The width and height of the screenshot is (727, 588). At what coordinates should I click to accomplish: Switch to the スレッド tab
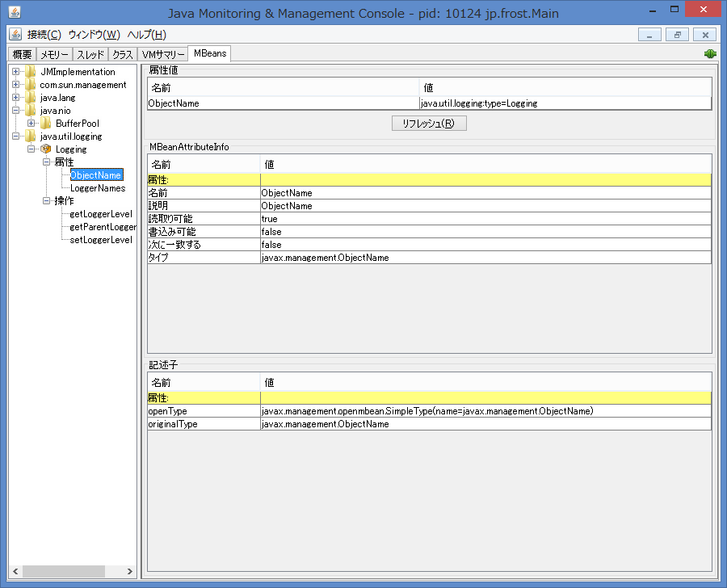coord(89,53)
